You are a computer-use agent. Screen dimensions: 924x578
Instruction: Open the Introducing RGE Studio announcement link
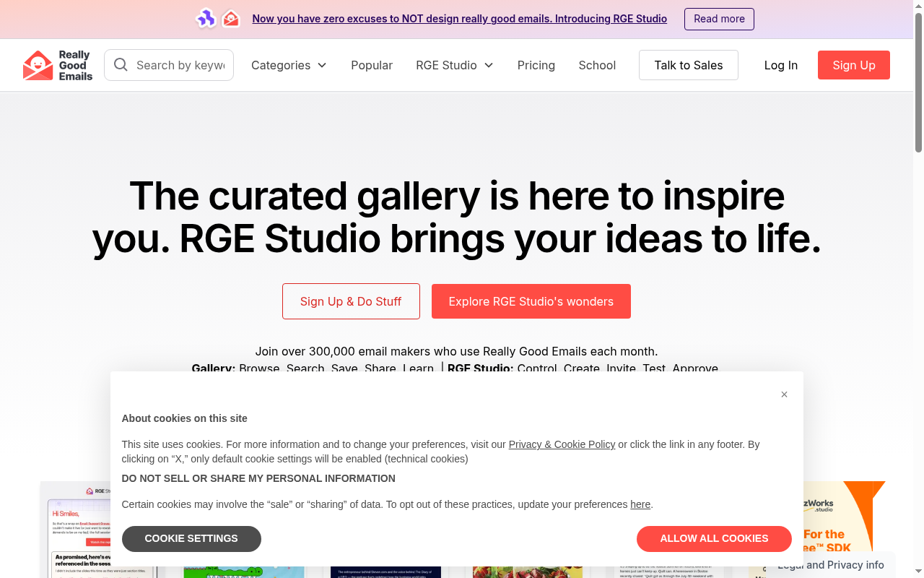[x=459, y=19]
